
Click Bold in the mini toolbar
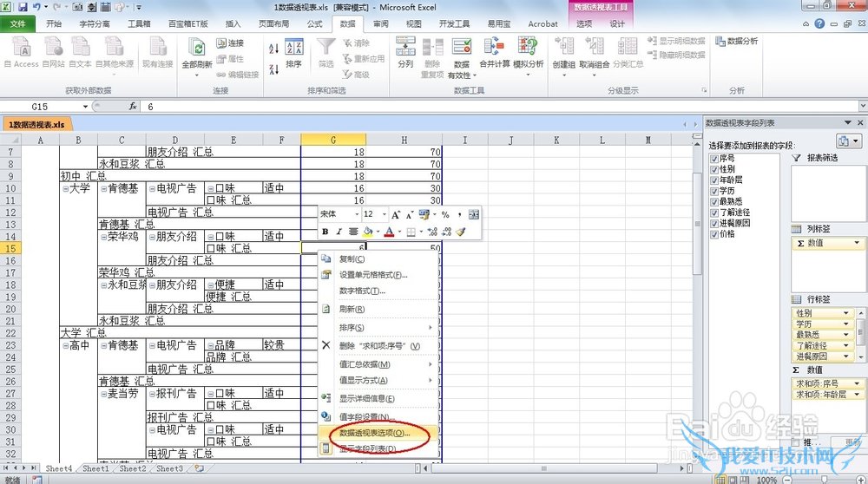click(x=326, y=232)
